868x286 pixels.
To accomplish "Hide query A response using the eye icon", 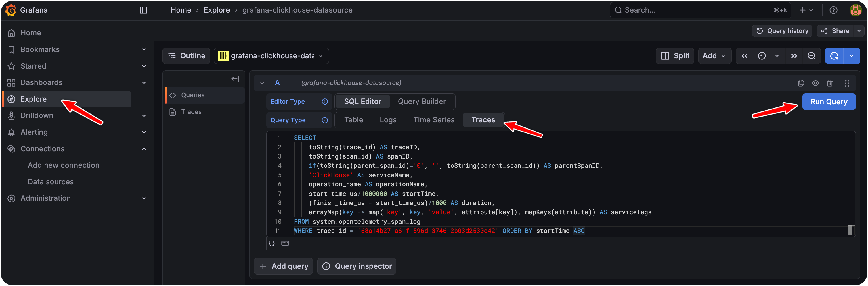I will 815,83.
